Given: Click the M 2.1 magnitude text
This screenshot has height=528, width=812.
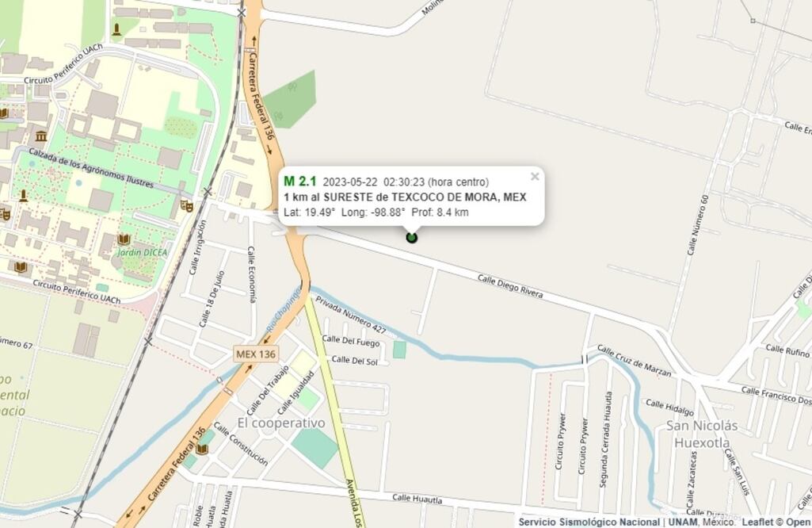Looking at the screenshot, I should pos(299,182).
